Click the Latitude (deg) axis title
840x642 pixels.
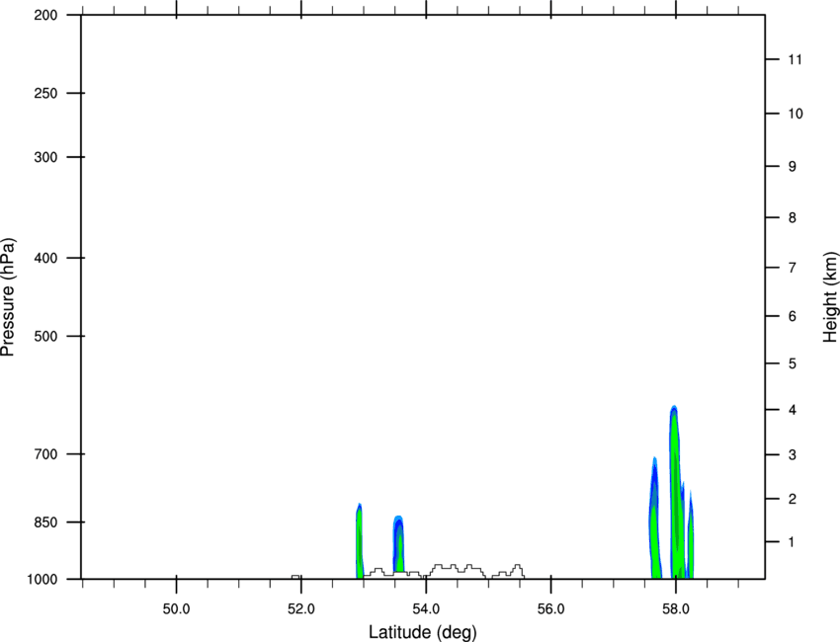coord(422,632)
